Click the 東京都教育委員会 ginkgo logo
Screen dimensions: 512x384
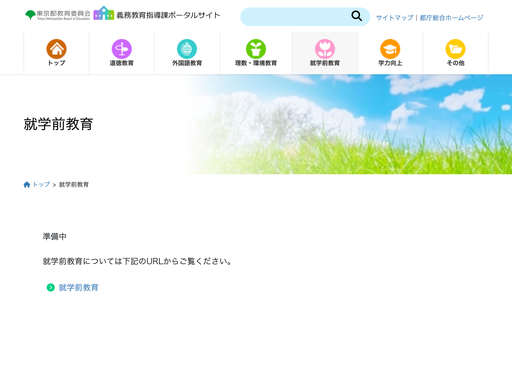coord(58,15)
